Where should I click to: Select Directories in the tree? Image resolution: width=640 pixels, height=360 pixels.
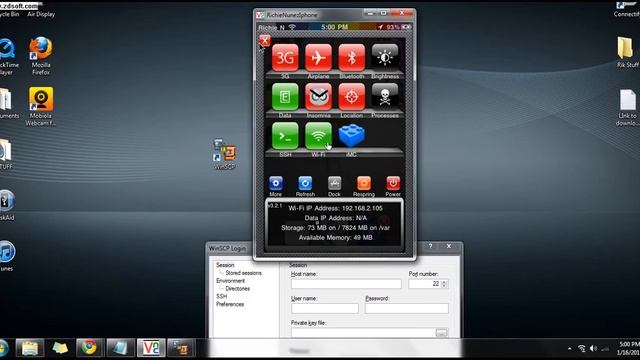[238, 289]
